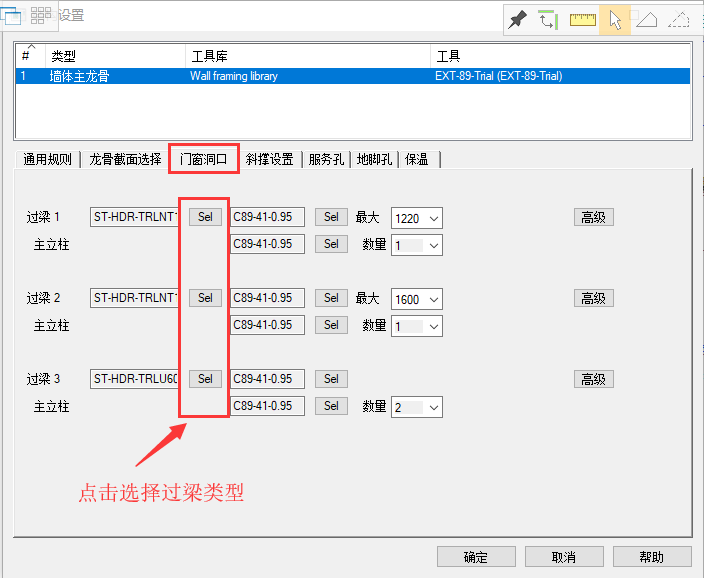Open the 最大 1600 dropdown for 过梁 2
The height and width of the screenshot is (578, 704).
pyautogui.click(x=417, y=299)
